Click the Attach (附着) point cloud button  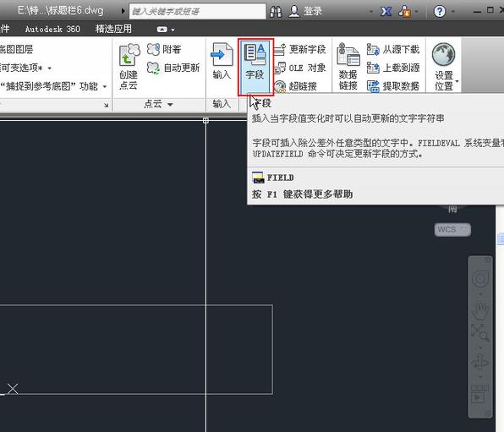tap(164, 49)
